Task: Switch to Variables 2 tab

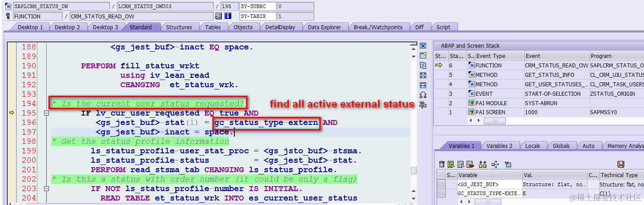Action: point(499,146)
